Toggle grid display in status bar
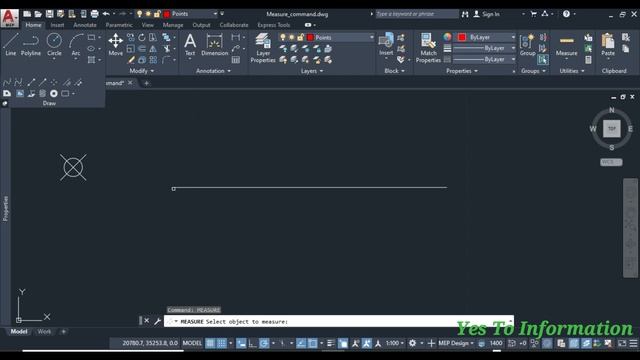The height and width of the screenshot is (360, 640). tap(210, 343)
